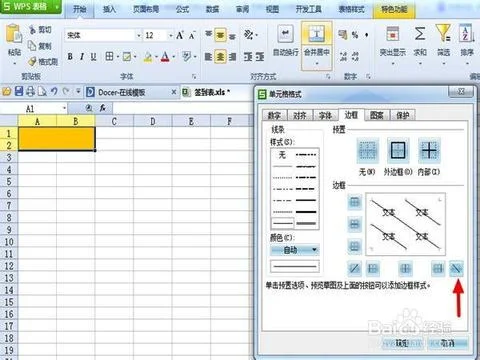Expand the Name Box A1 dropdown arrow

tap(64, 108)
